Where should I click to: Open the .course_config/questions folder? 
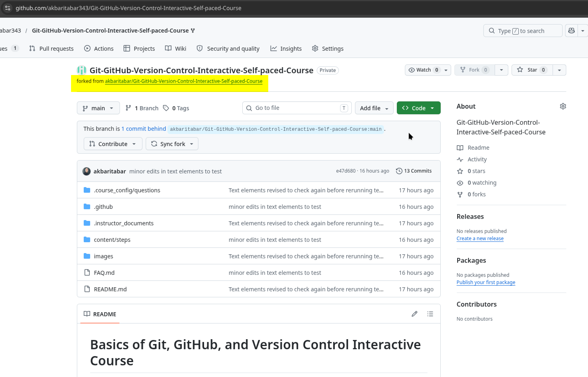[127, 190]
